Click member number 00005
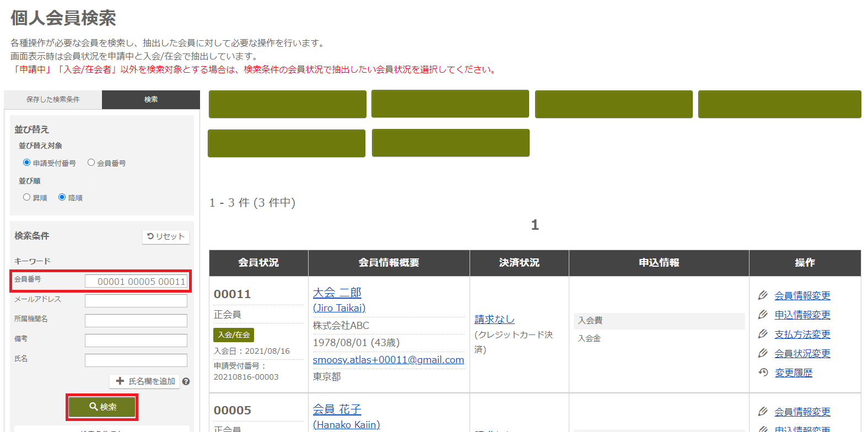Image resolution: width=868 pixels, height=432 pixels. coord(233,411)
